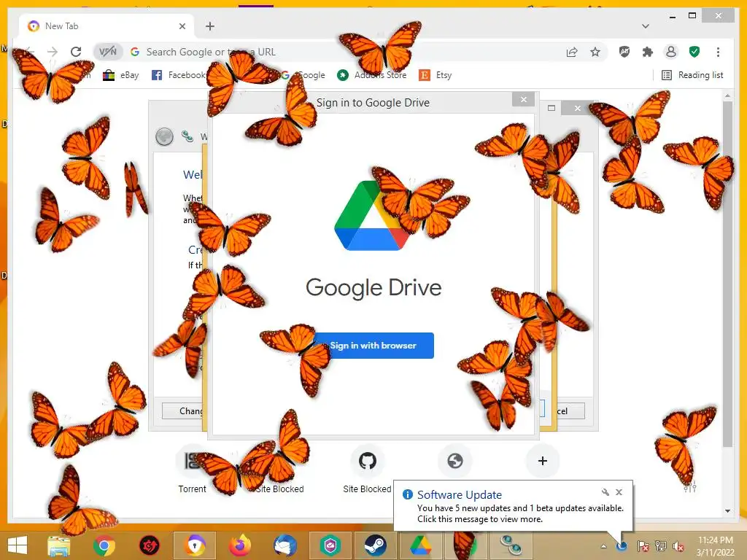747x560 pixels.
Task: Open the Extensions puzzle piece menu
Action: (648, 52)
